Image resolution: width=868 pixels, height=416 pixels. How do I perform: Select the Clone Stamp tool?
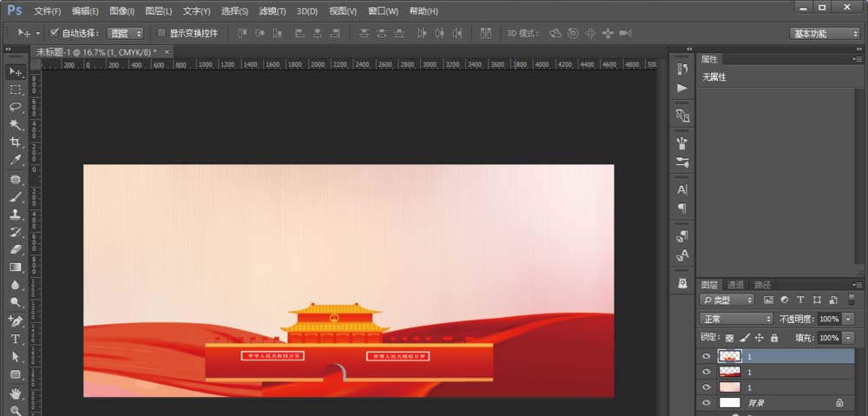[16, 215]
